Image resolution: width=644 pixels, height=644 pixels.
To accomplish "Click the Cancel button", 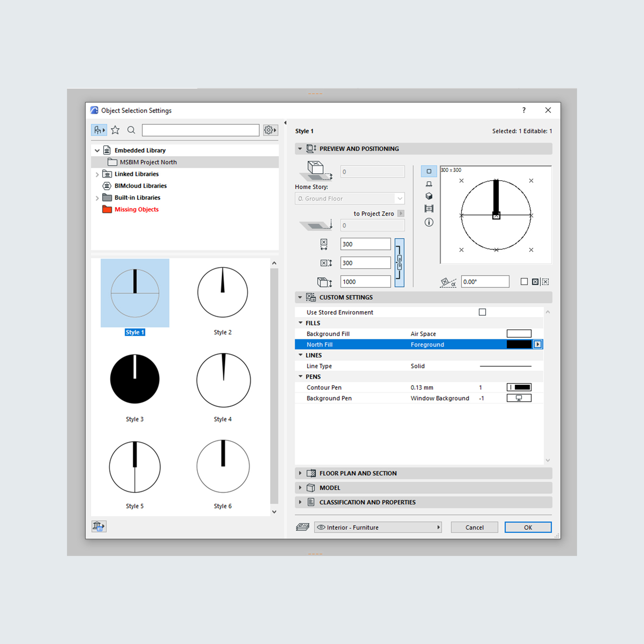I will click(474, 527).
